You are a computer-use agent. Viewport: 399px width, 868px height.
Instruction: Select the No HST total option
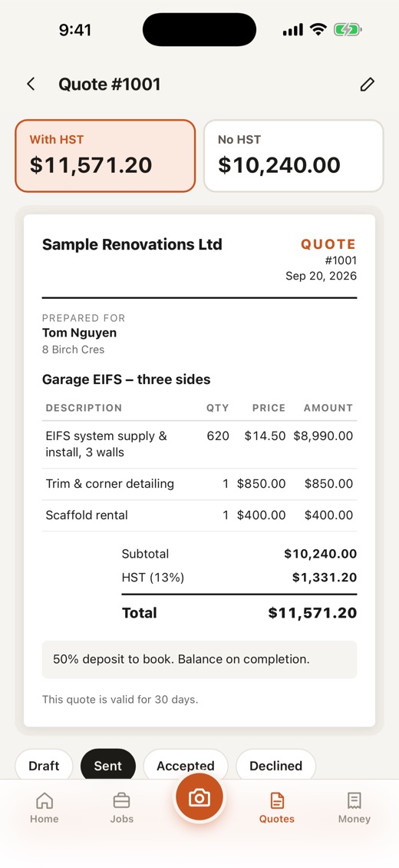pos(293,156)
